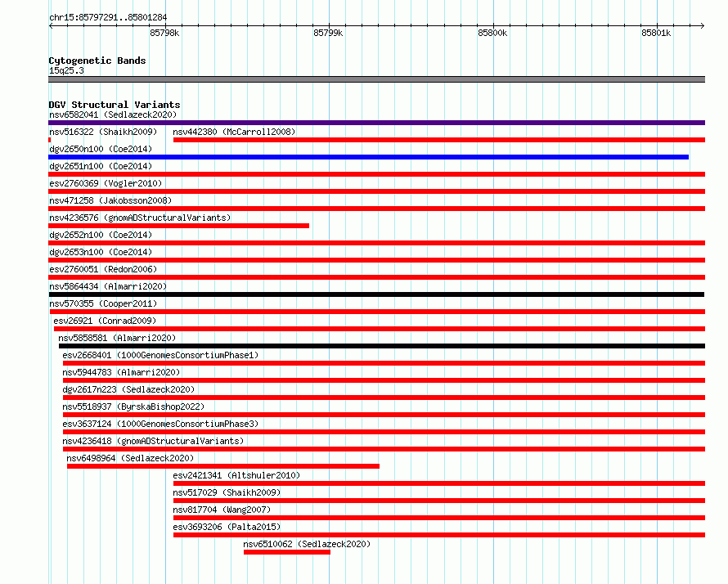Open esv2760369 (Vogler2010) variant

point(106,183)
